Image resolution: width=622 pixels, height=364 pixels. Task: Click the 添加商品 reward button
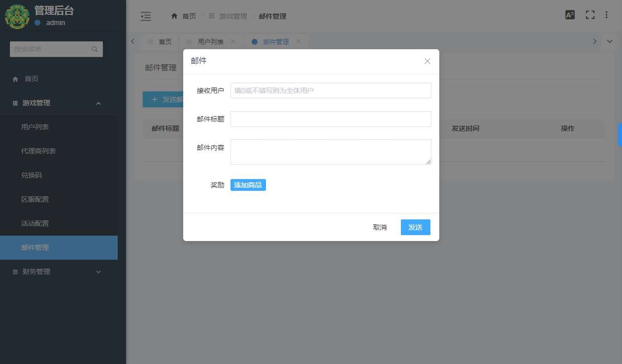(x=248, y=184)
